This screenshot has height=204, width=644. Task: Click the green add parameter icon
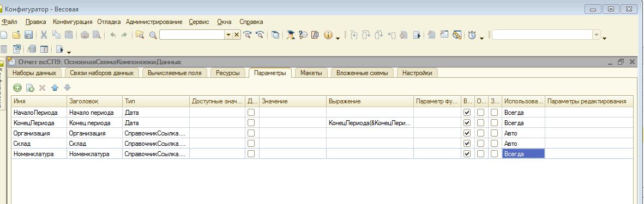[x=17, y=87]
